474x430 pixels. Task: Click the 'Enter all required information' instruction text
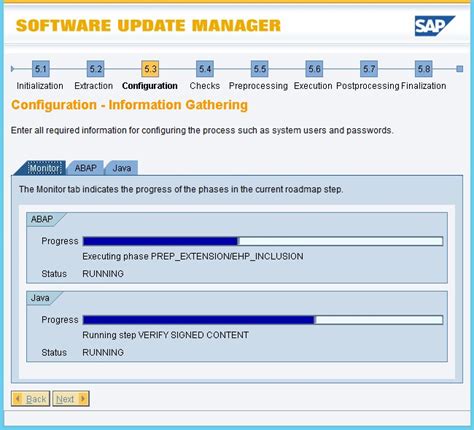(202, 130)
